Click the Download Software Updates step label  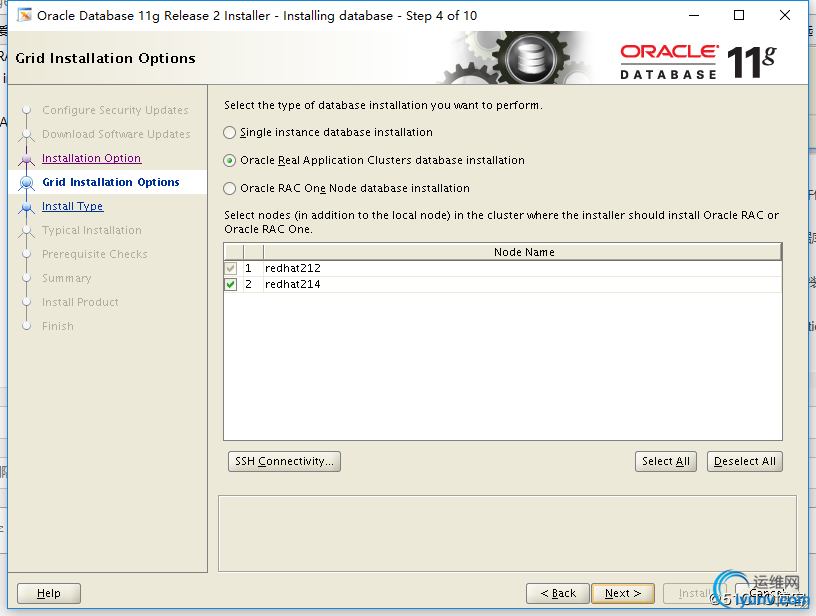[117, 134]
